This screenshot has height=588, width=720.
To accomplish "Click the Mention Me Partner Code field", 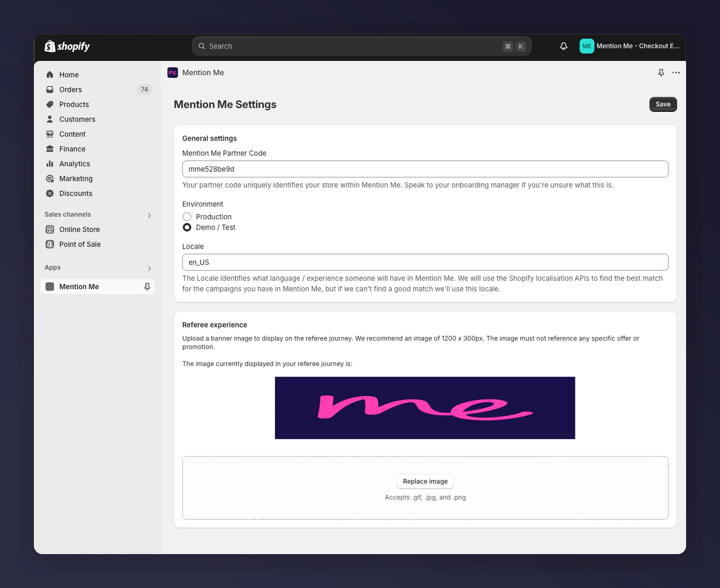I will [425, 169].
